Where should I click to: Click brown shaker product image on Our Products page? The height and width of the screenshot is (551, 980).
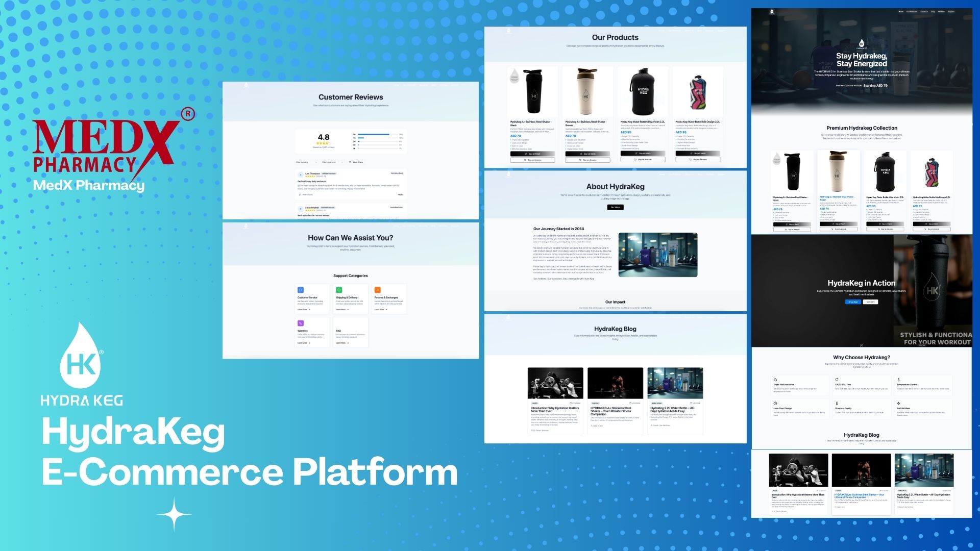coord(587,92)
